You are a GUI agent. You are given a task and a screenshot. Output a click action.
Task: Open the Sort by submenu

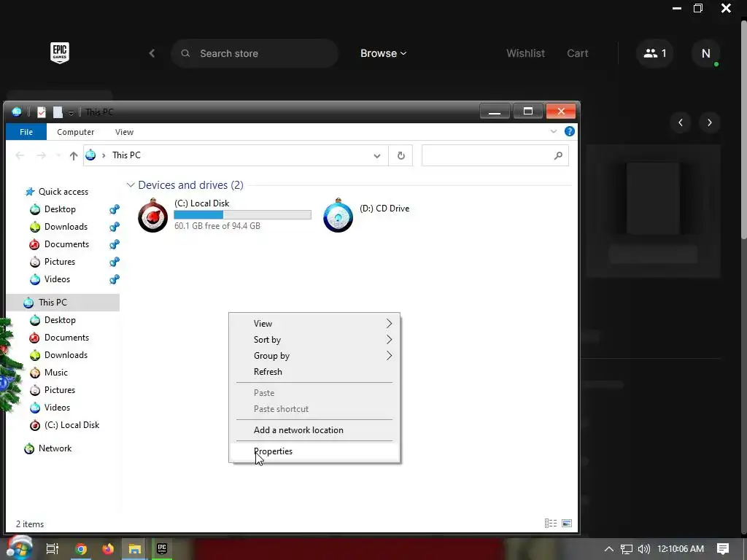(314, 340)
